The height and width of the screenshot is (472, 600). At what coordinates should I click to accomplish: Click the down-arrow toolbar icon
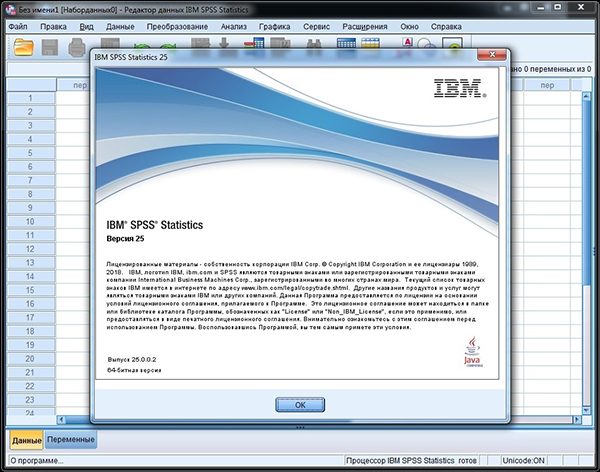click(224, 43)
